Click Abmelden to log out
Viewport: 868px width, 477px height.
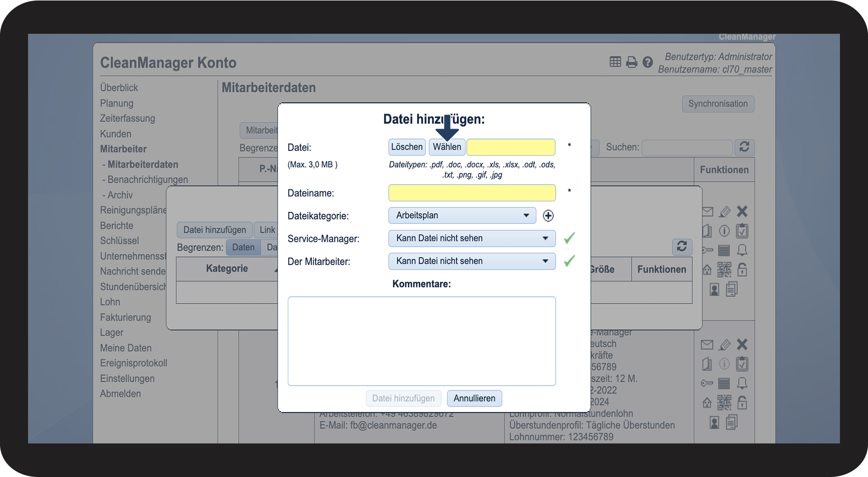[120, 393]
